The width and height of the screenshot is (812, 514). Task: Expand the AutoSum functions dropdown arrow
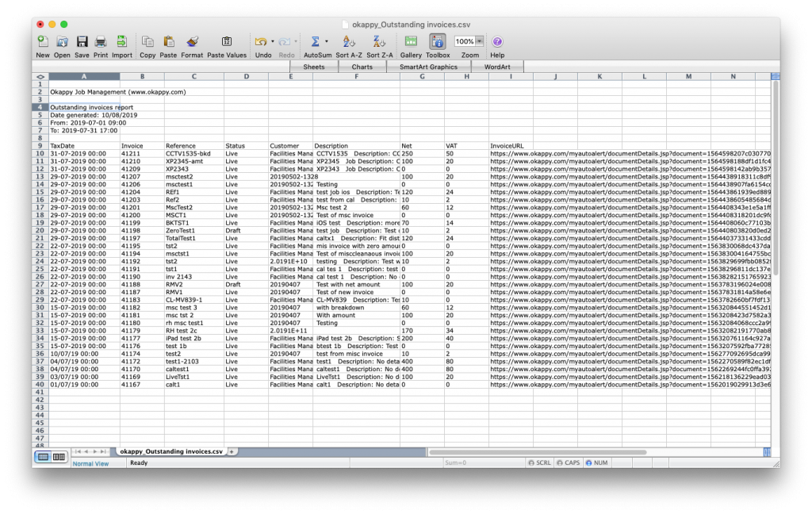point(326,41)
